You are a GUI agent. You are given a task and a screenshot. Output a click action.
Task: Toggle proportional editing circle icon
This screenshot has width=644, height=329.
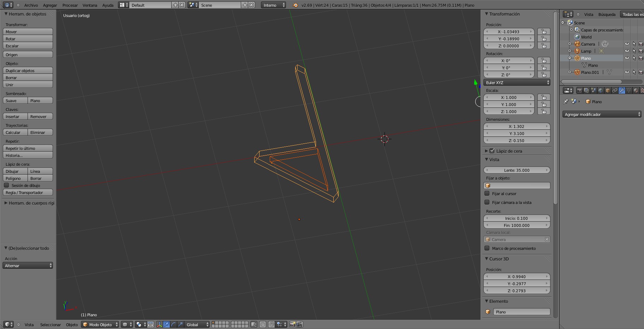(x=263, y=324)
